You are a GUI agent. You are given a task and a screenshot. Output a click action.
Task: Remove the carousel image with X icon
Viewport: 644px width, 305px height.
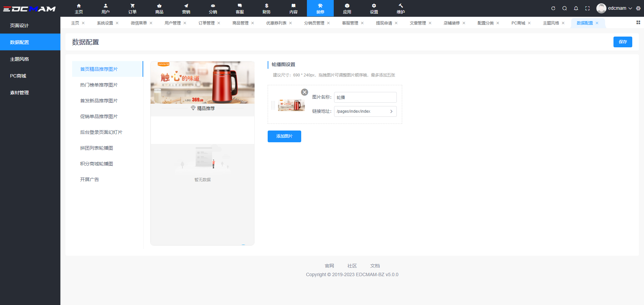pos(304,92)
